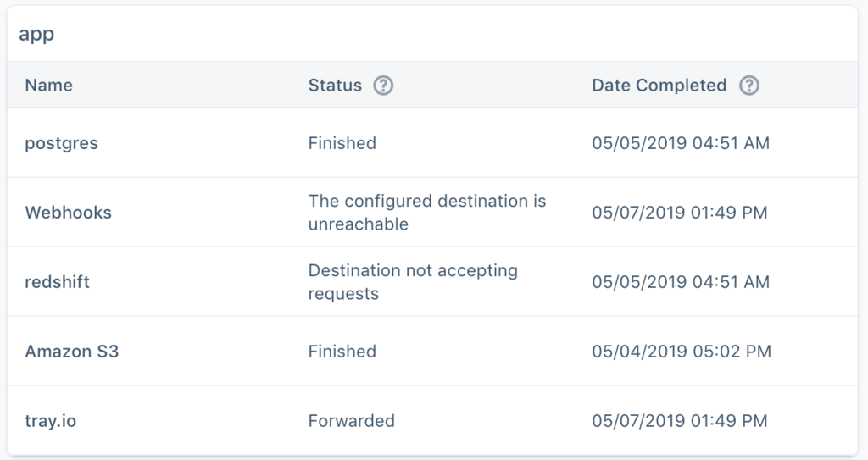Screen dimensions: 868x460
Task: Click the app section title
Action: pos(36,35)
